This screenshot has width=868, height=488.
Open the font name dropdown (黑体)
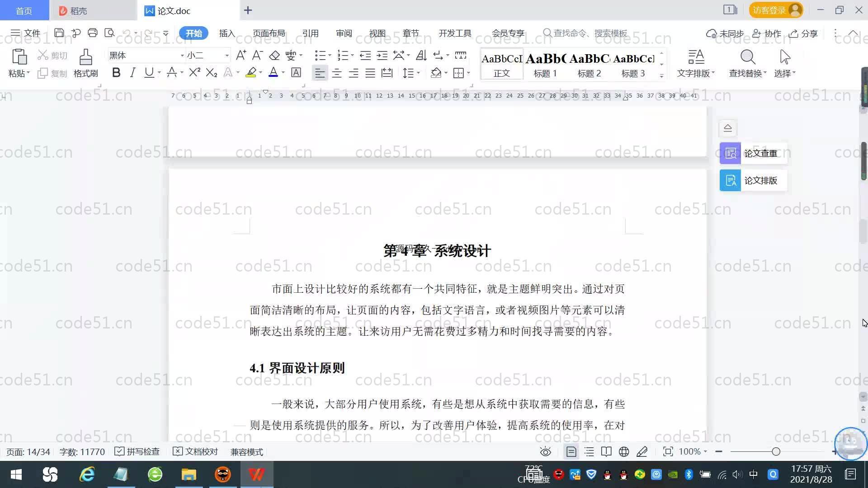tap(182, 56)
